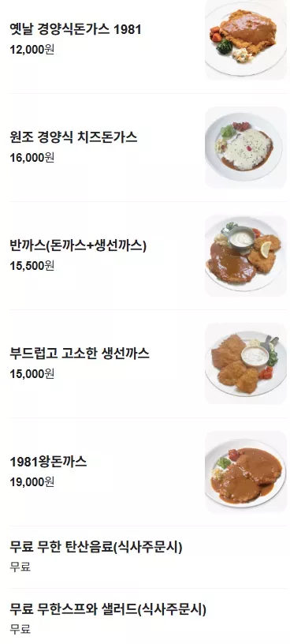The width and height of the screenshot is (290, 644).
Task: Click the 무료 label under 무한스프와 샐러드
Action: point(20,629)
